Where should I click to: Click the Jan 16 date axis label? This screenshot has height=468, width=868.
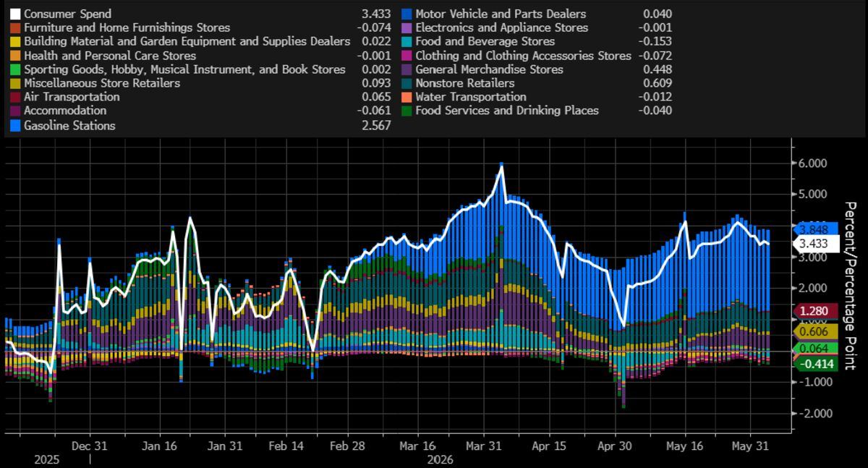click(x=160, y=446)
